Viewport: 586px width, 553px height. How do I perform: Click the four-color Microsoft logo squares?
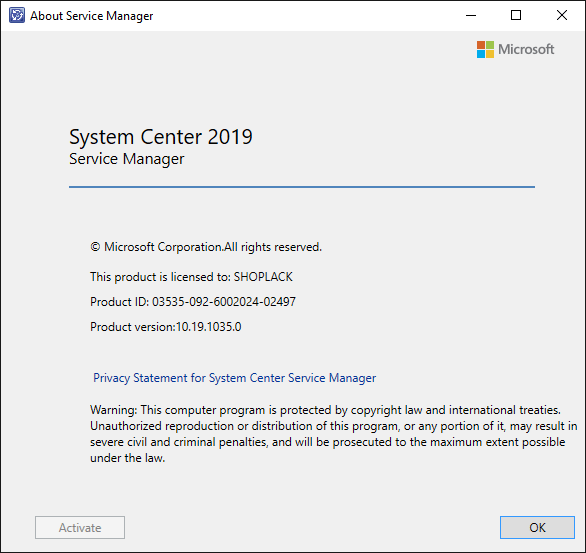(x=485, y=49)
